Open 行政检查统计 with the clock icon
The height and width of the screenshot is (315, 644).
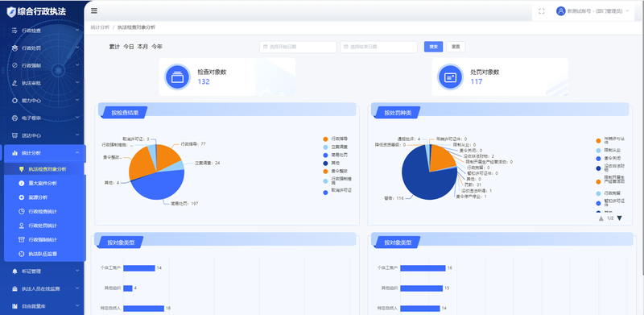43,211
